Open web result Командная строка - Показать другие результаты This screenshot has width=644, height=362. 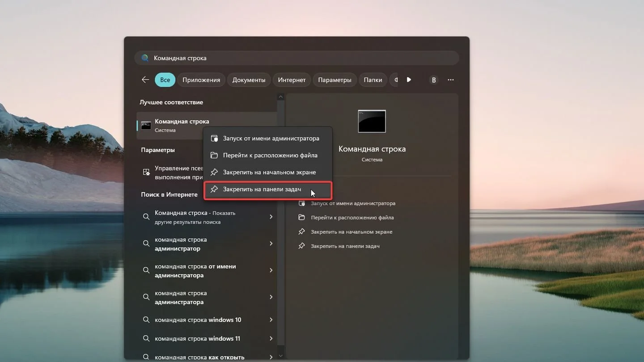point(206,217)
